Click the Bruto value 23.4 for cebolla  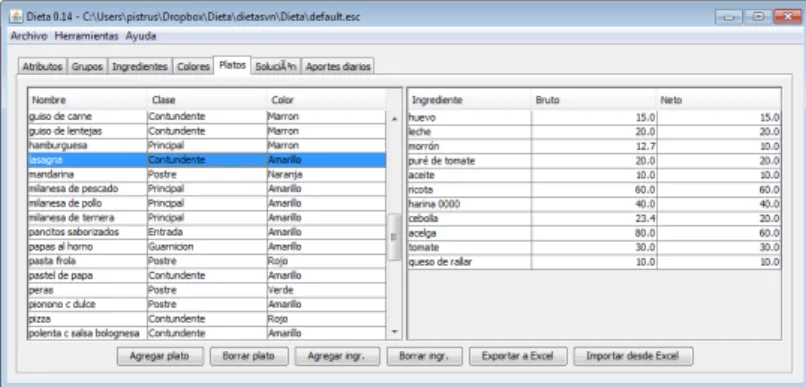point(594,218)
